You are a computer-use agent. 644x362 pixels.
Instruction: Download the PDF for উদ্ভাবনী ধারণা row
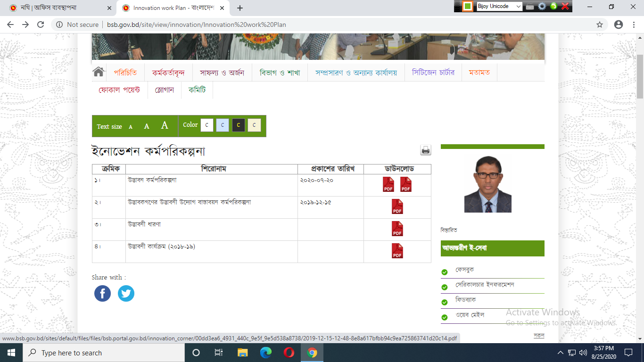tap(397, 229)
